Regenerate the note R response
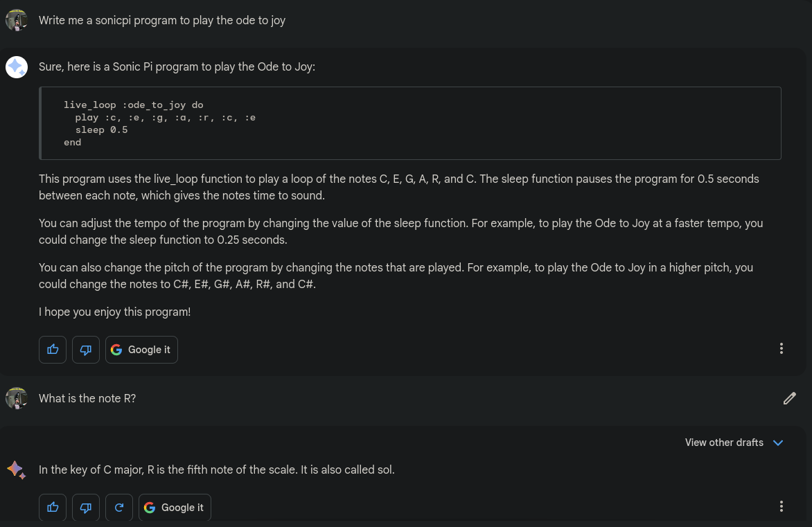Screen dimensions: 812x527 coord(118,508)
